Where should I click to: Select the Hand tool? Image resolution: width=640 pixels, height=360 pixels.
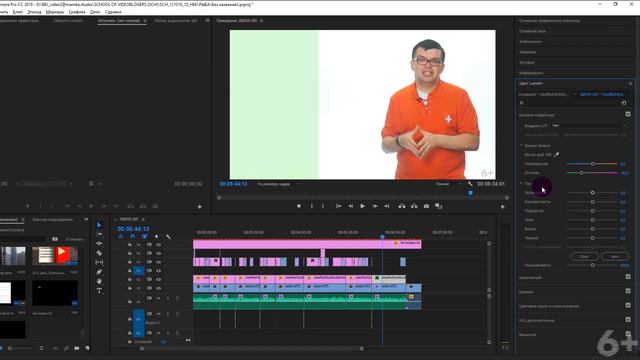pyautogui.click(x=99, y=281)
